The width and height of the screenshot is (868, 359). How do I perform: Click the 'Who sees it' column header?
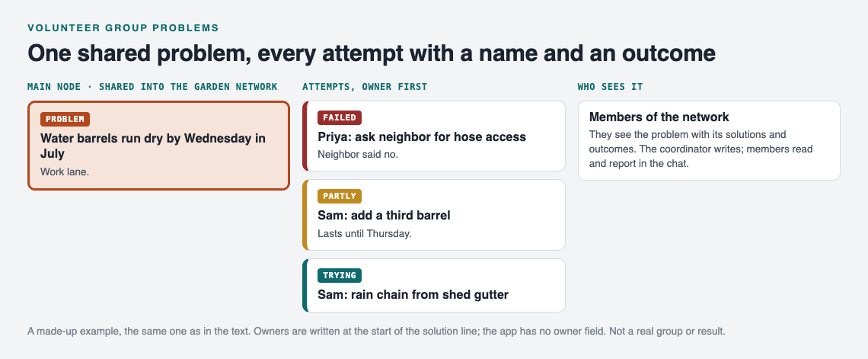click(x=610, y=87)
